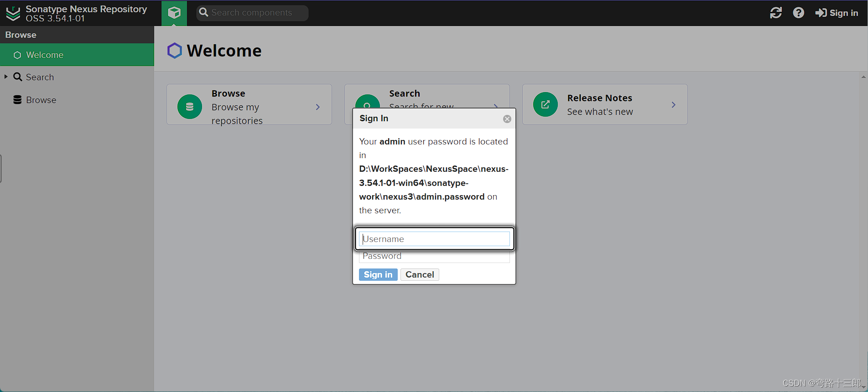Open the Browse cube icon in header
This screenshot has width=868, height=392.
click(174, 13)
